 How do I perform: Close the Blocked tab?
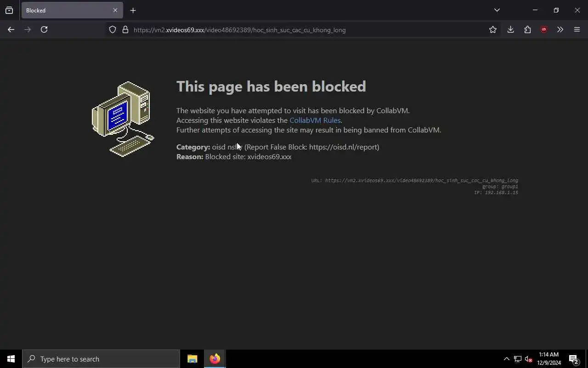click(115, 10)
